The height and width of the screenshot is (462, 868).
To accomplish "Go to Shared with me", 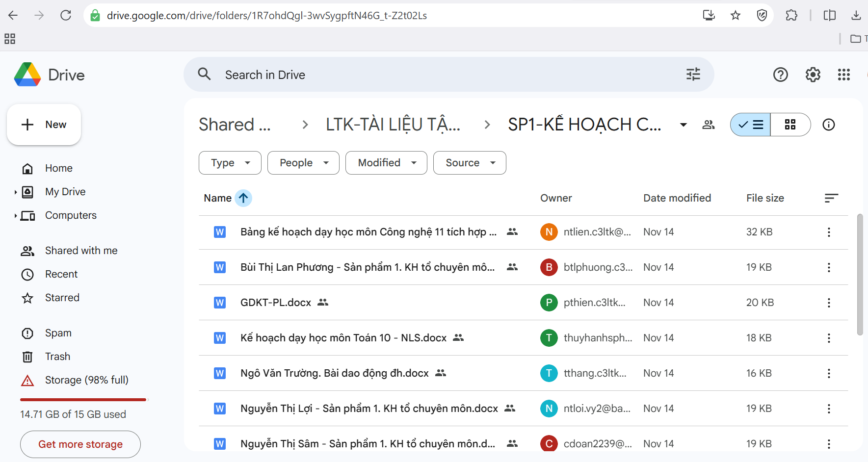I will click(x=81, y=251).
